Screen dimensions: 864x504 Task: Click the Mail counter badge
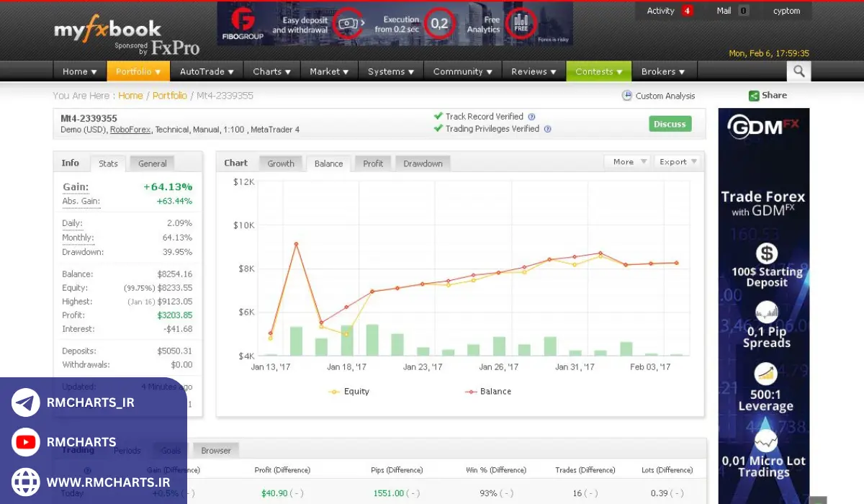click(743, 11)
